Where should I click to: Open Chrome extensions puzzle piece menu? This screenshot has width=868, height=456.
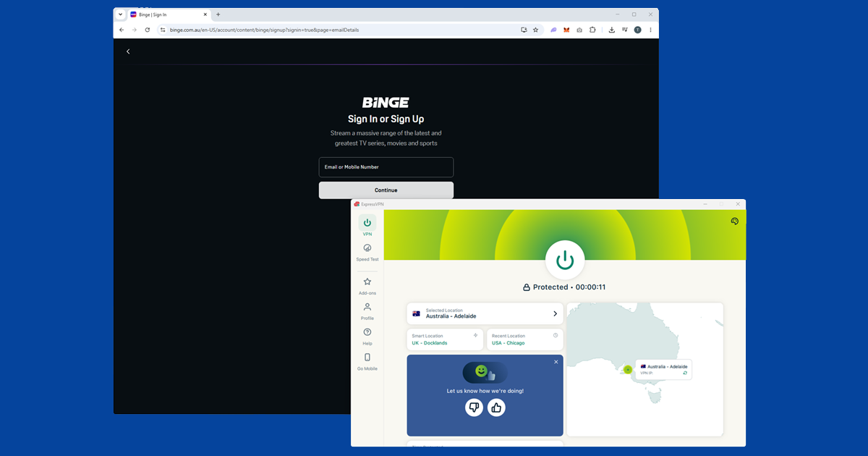click(592, 30)
